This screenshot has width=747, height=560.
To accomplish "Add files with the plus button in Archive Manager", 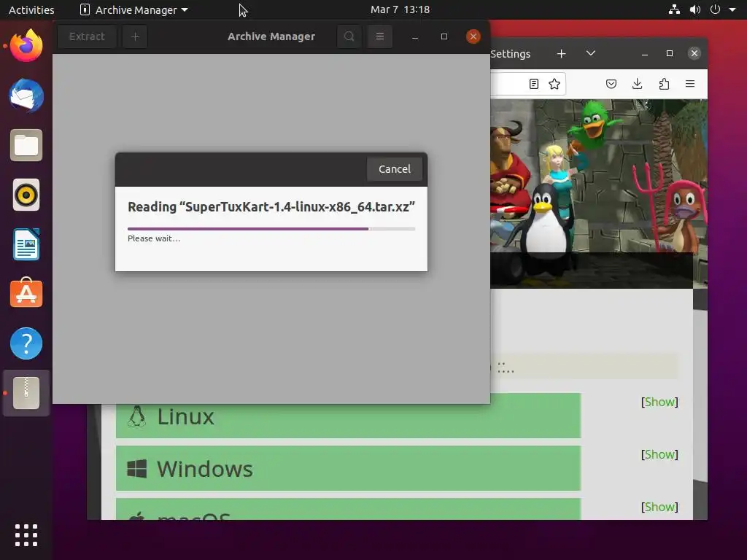I will click(x=135, y=36).
